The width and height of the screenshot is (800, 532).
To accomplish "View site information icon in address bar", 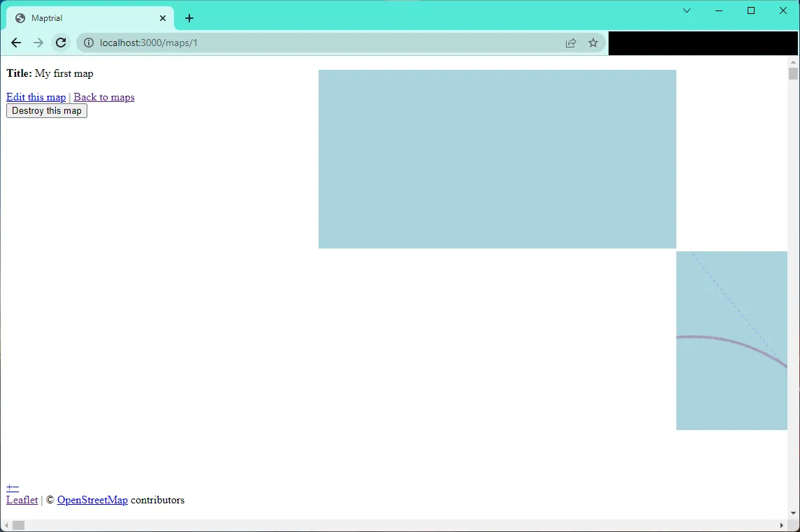I will pos(88,43).
